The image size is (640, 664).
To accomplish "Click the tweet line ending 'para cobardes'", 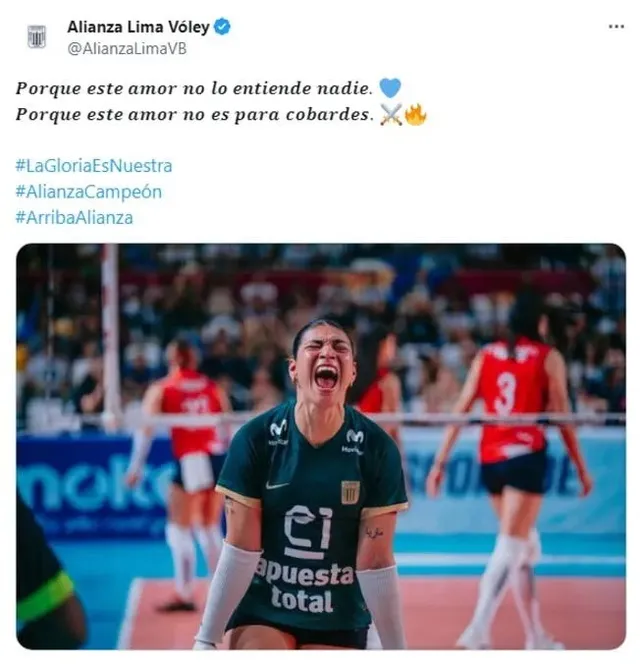I will (x=195, y=114).
